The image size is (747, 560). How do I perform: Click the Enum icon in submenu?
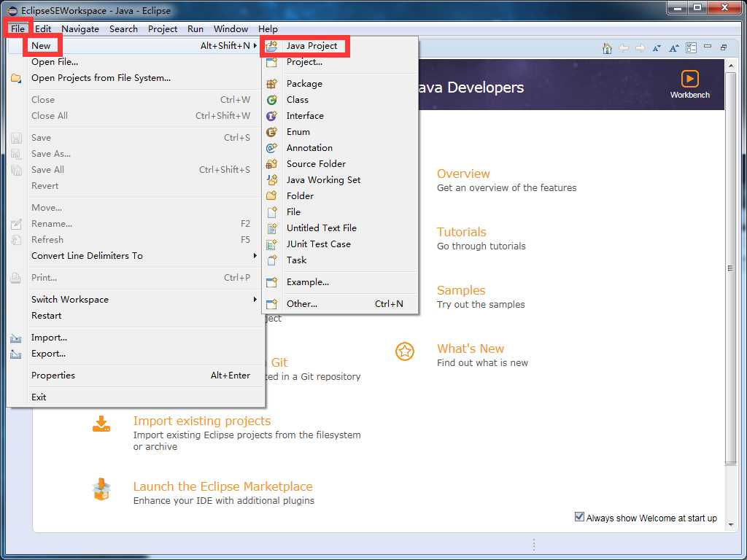pos(271,132)
